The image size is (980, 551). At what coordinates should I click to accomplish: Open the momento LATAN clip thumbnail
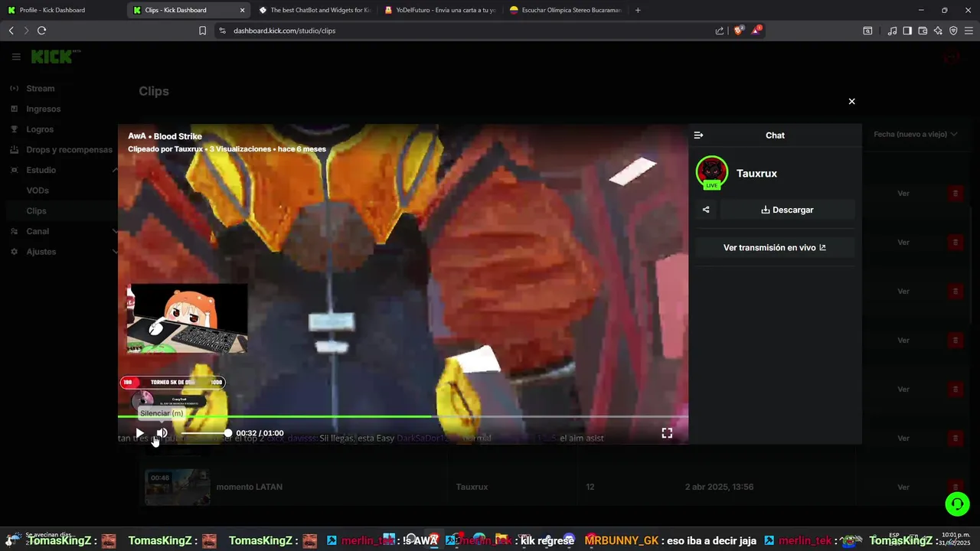(177, 487)
